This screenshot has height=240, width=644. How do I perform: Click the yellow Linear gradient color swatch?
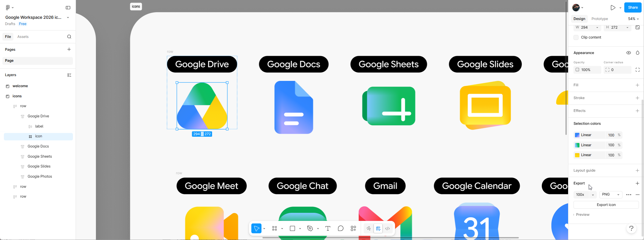click(x=577, y=155)
